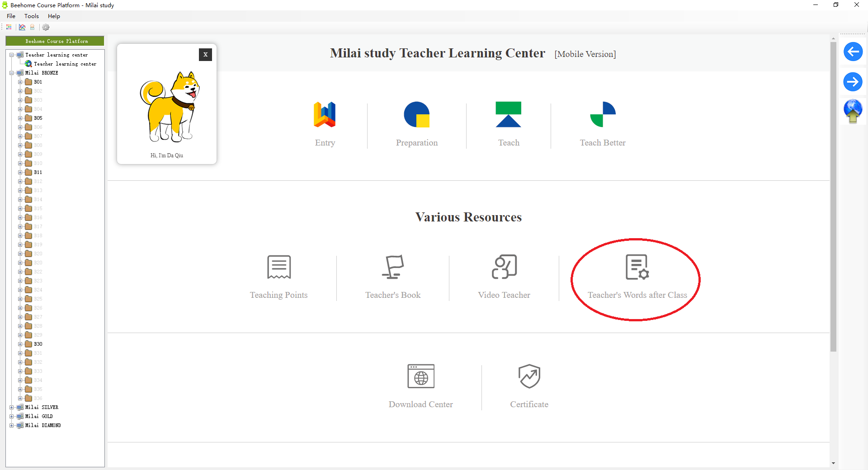Open the Help menu

click(x=54, y=16)
